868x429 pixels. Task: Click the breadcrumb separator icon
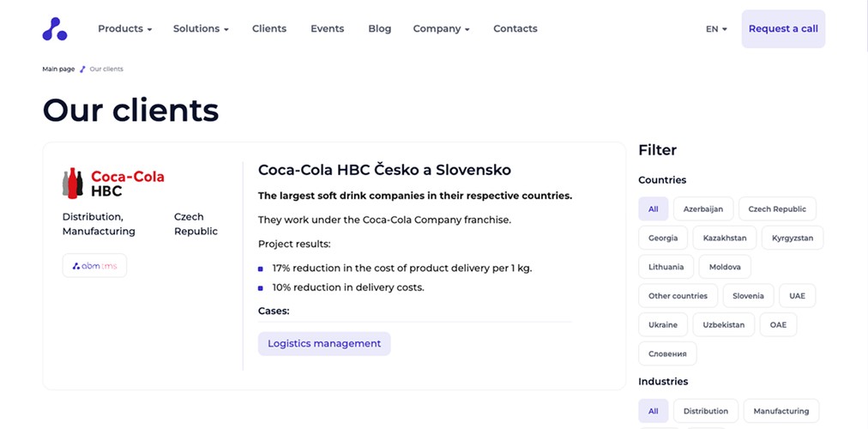82,69
